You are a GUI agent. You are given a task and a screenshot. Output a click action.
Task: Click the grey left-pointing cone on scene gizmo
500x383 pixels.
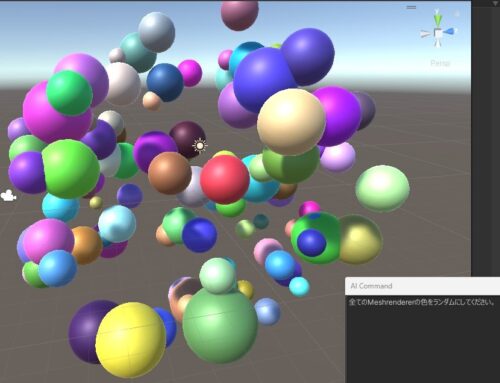(x=426, y=34)
